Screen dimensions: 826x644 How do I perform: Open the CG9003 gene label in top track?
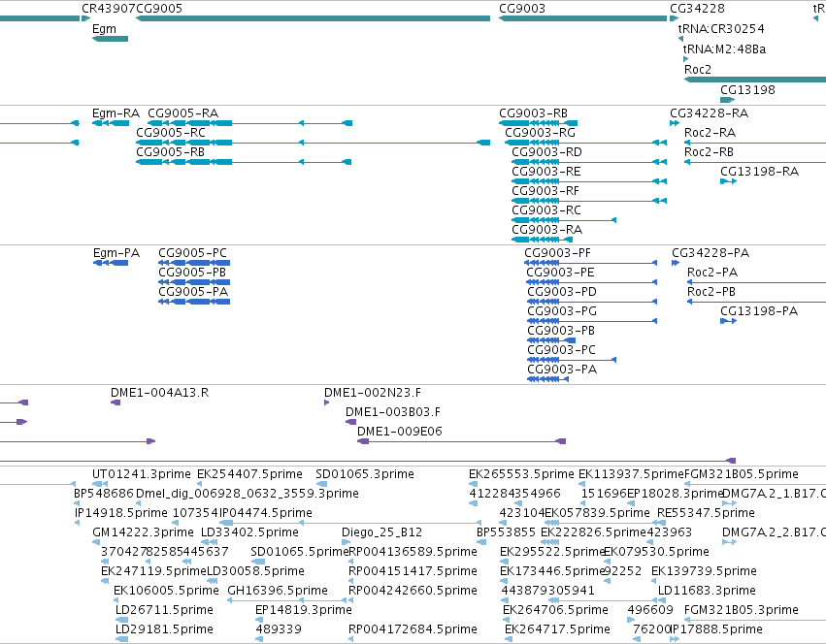522,9
